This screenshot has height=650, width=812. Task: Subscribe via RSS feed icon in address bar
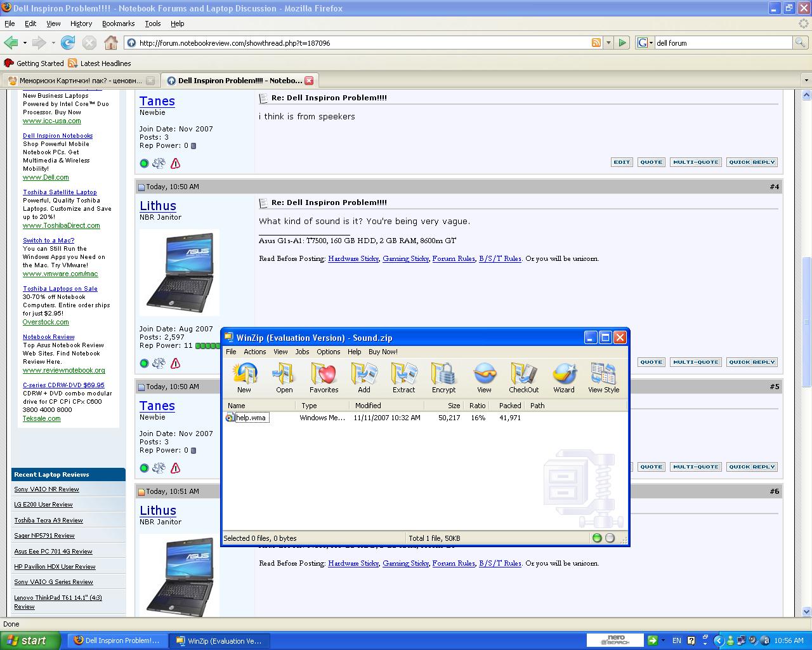(596, 43)
